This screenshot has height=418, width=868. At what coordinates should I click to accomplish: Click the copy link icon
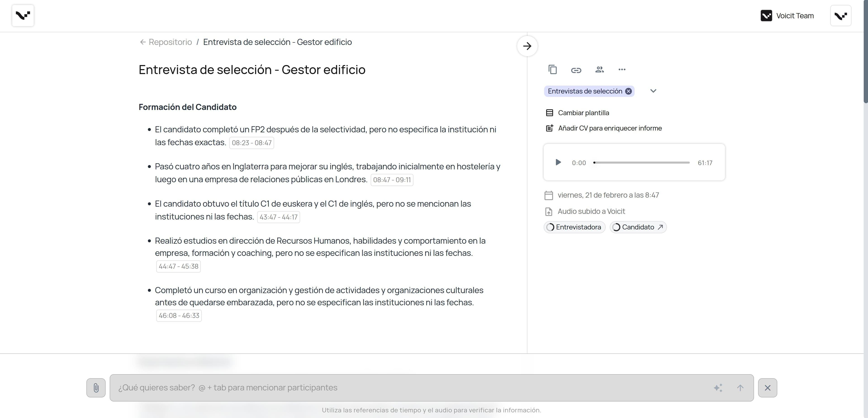[x=576, y=70]
